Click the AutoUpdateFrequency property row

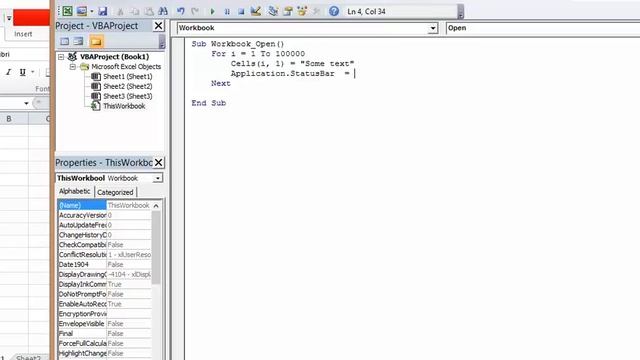click(x=104, y=225)
